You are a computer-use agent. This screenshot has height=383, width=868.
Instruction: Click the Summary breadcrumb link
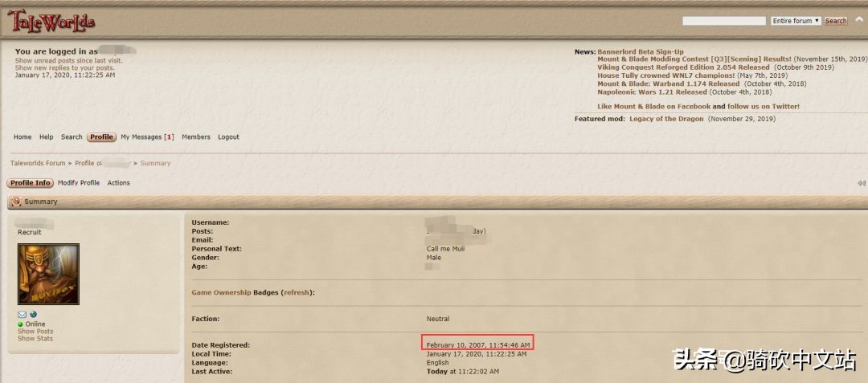[x=156, y=164]
